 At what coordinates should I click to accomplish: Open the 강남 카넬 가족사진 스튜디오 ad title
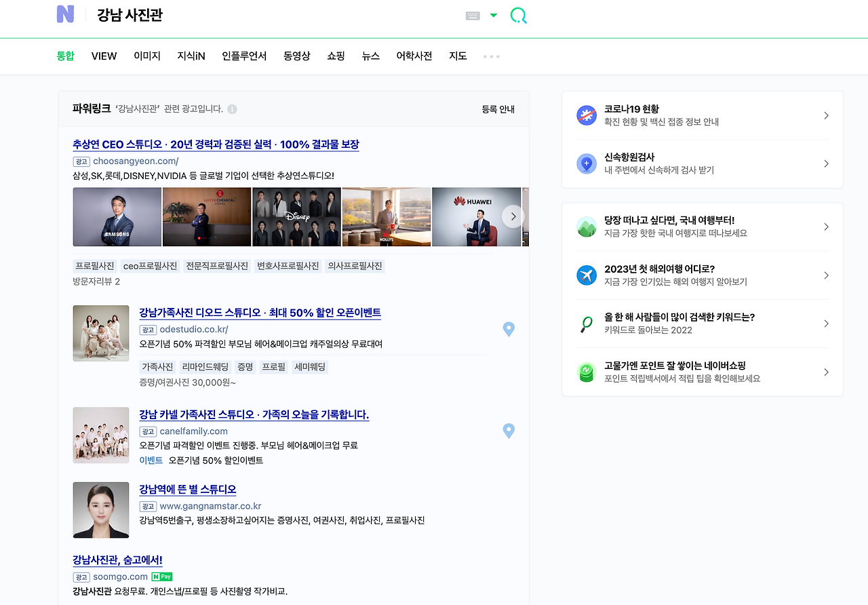click(254, 414)
